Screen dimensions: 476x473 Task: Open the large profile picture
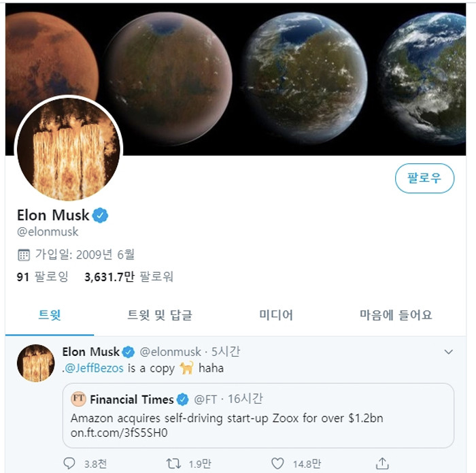pos(67,152)
